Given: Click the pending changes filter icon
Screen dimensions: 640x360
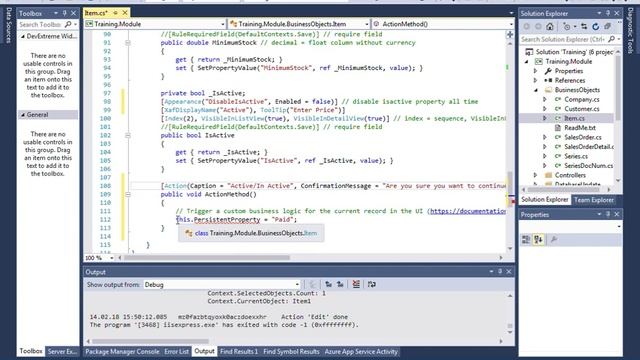Looking at the screenshot, I should [x=567, y=27].
